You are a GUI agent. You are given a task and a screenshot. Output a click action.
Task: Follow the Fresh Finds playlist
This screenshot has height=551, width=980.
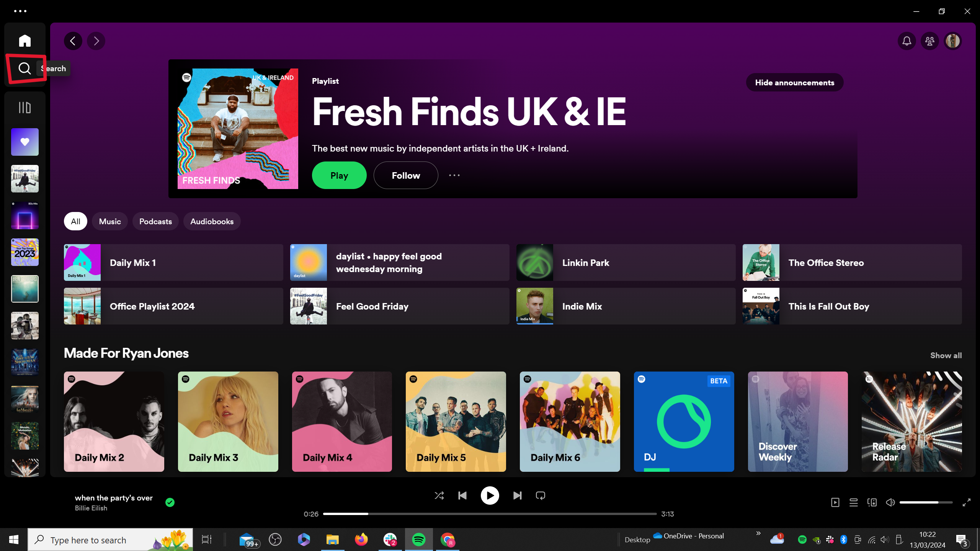(x=406, y=175)
